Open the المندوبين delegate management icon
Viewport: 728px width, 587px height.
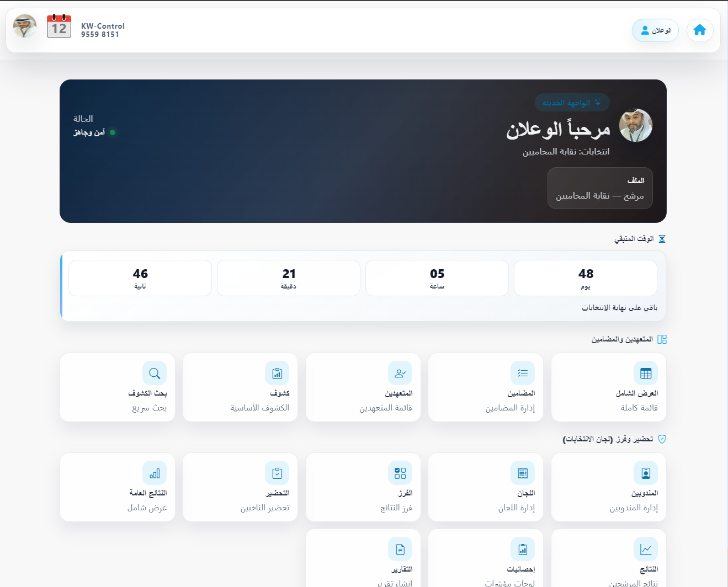tap(645, 473)
